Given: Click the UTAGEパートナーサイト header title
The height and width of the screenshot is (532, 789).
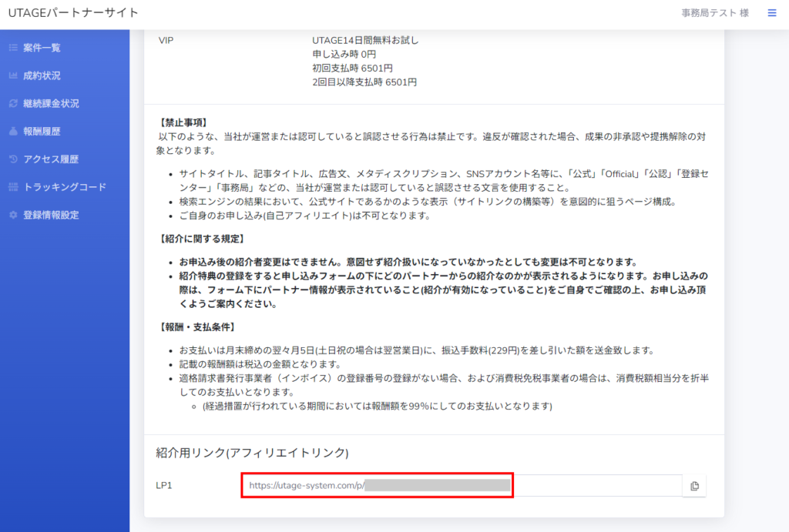Looking at the screenshot, I should (73, 13).
